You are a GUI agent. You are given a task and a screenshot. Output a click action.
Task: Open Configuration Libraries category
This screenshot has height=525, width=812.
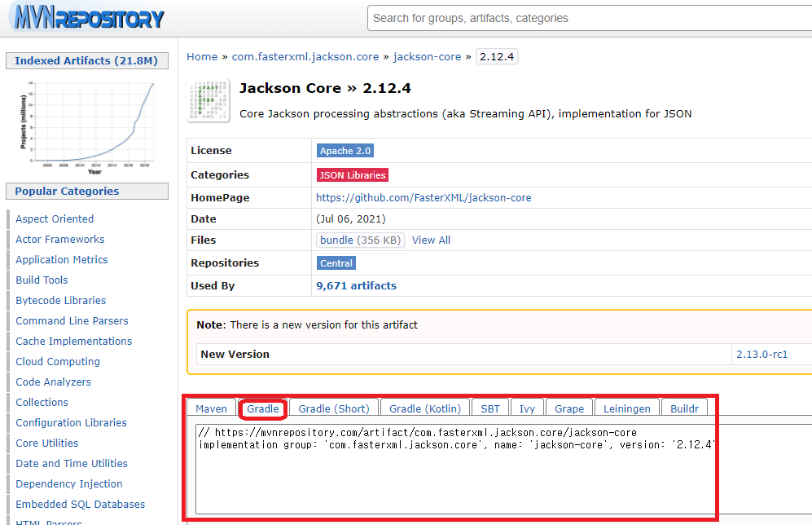pyautogui.click(x=71, y=422)
